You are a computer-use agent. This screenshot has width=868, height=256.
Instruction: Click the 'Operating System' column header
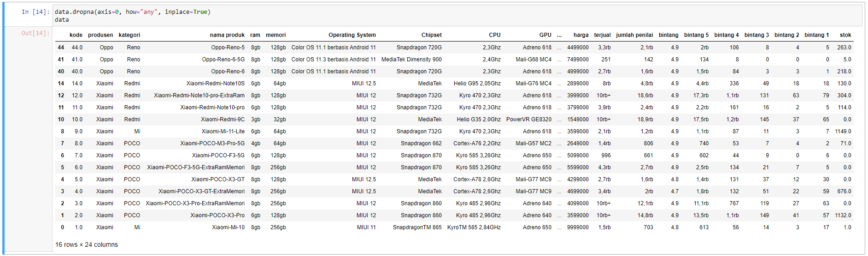(x=352, y=35)
